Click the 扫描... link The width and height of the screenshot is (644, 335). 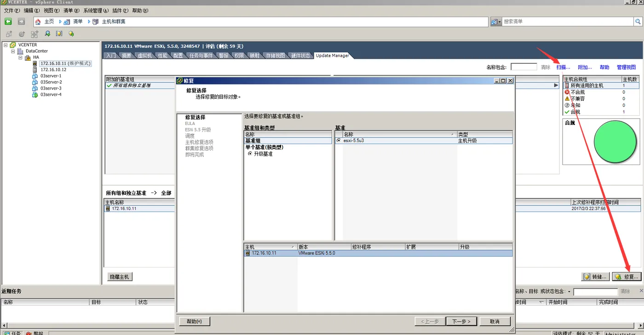click(x=563, y=67)
